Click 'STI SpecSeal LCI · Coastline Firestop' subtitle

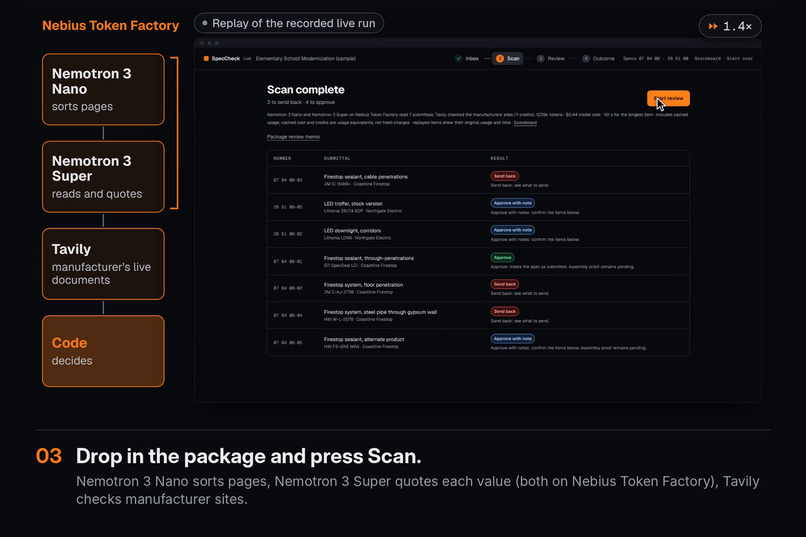(360, 266)
